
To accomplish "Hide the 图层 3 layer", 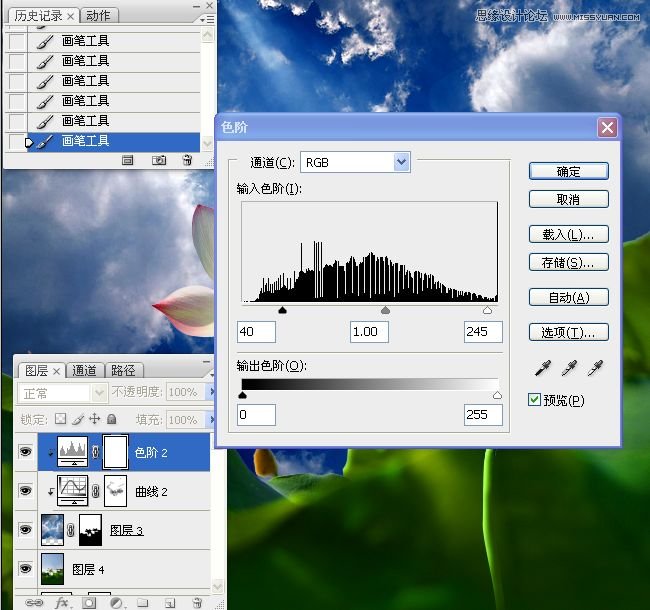I will point(25,530).
